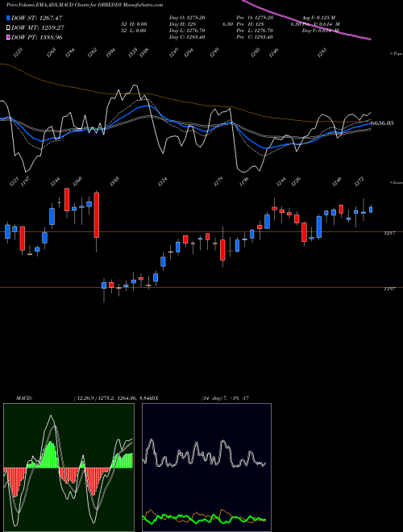Click the 'Day C: 1283.40' value

187,37
